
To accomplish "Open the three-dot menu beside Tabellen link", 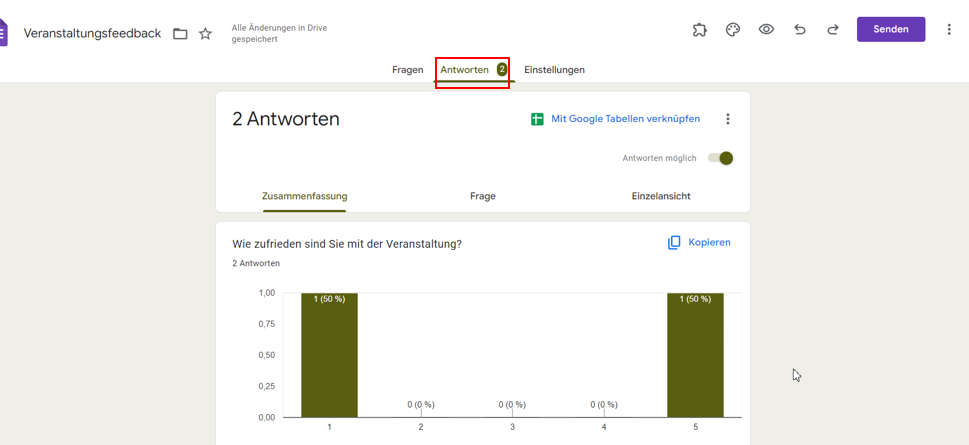I will tap(728, 119).
